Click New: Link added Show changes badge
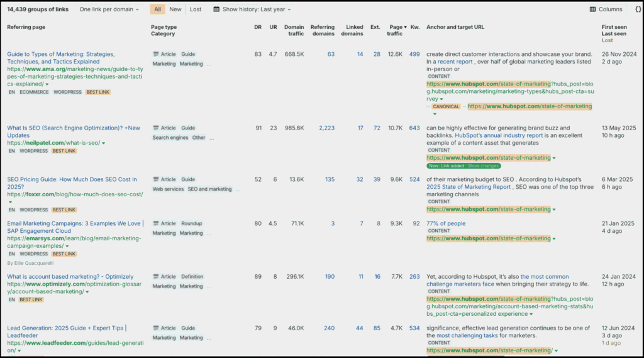Image resolution: width=644 pixels, height=358 pixels. pos(464,166)
